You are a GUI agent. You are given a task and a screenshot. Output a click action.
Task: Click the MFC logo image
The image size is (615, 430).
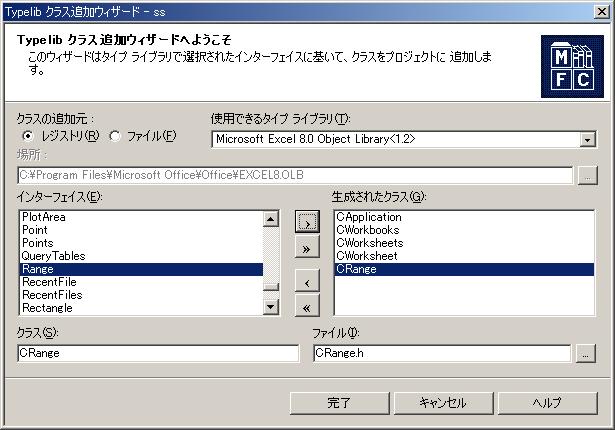tap(572, 67)
